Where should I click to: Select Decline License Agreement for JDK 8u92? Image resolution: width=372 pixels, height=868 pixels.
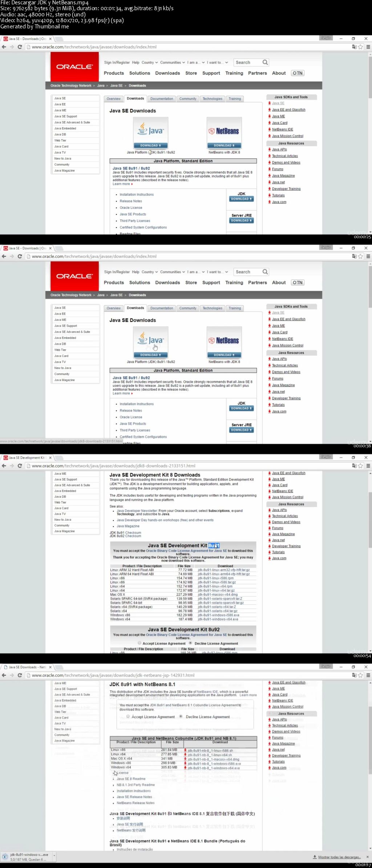point(190,643)
